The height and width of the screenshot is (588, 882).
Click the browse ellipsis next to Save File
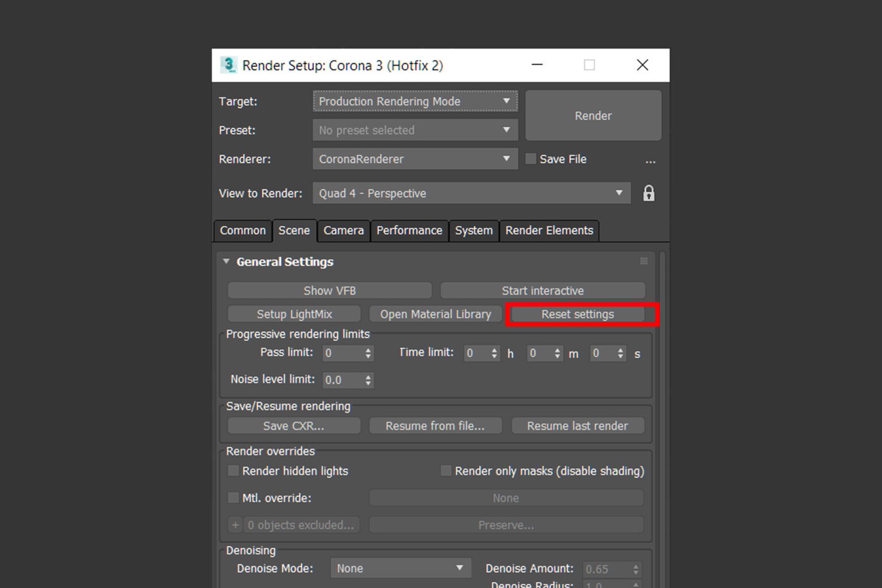651,161
